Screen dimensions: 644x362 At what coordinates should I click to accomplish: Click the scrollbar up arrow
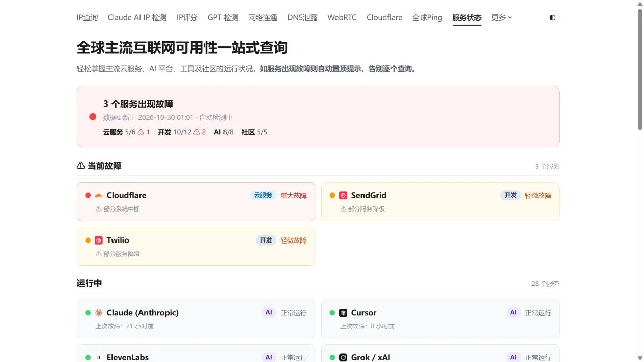[x=640, y=4]
